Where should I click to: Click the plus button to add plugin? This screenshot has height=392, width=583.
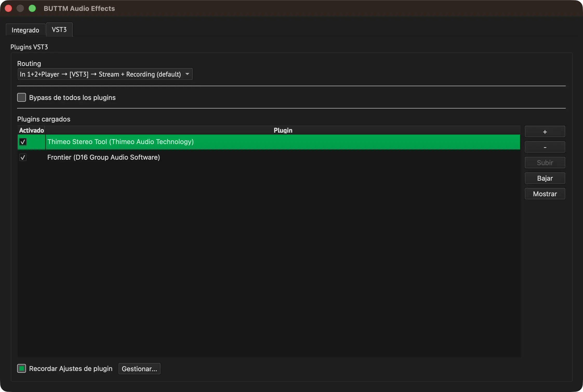[545, 132]
